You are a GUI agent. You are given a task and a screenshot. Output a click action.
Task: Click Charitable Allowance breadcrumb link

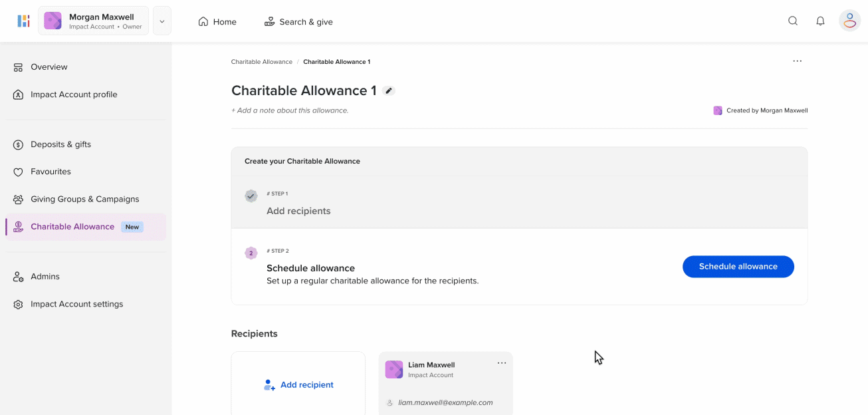[x=262, y=62]
